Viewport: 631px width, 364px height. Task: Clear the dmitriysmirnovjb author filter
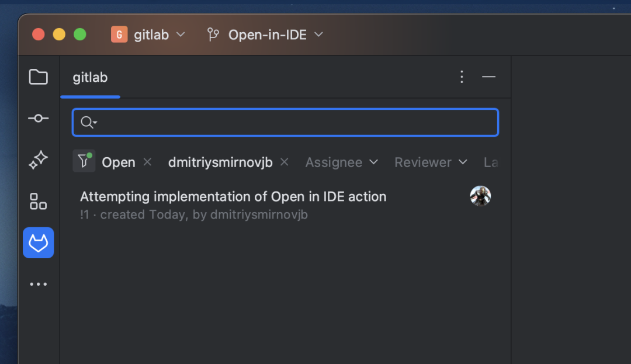[x=284, y=162]
